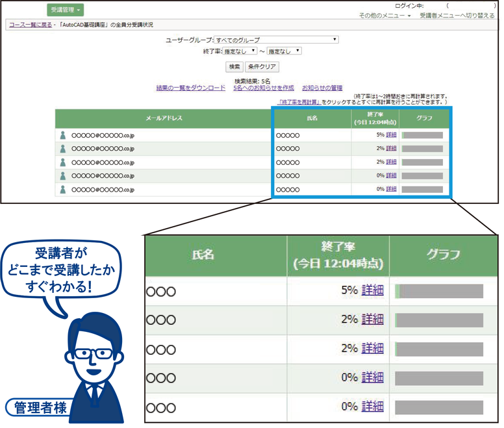This screenshot has height=428, width=504.
Task: Click the enlarged progress bar in bottom 0% row
Action: [x=439, y=407]
